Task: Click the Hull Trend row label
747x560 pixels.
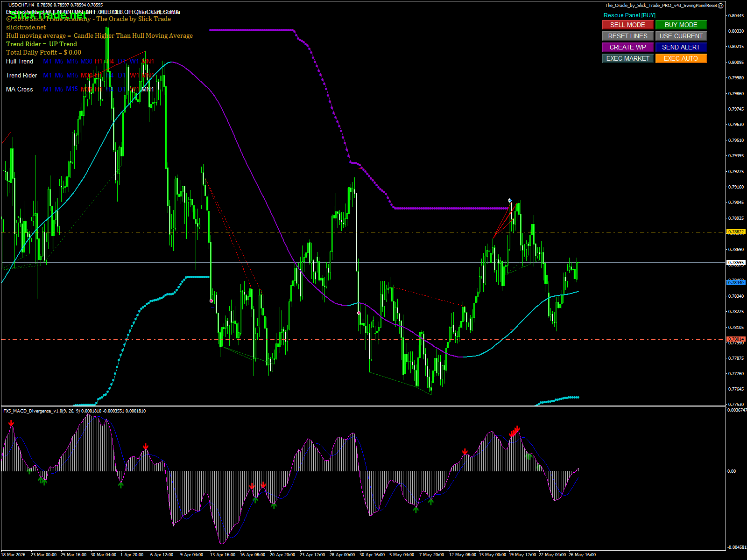Action: 20,61
